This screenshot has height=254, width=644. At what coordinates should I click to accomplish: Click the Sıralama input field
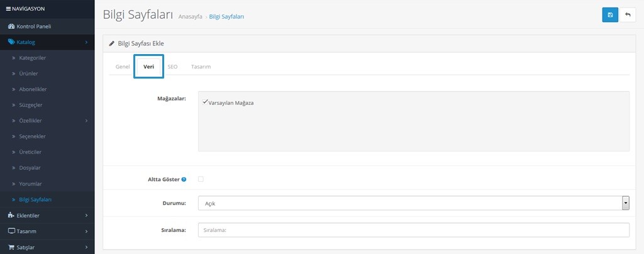pos(413,230)
